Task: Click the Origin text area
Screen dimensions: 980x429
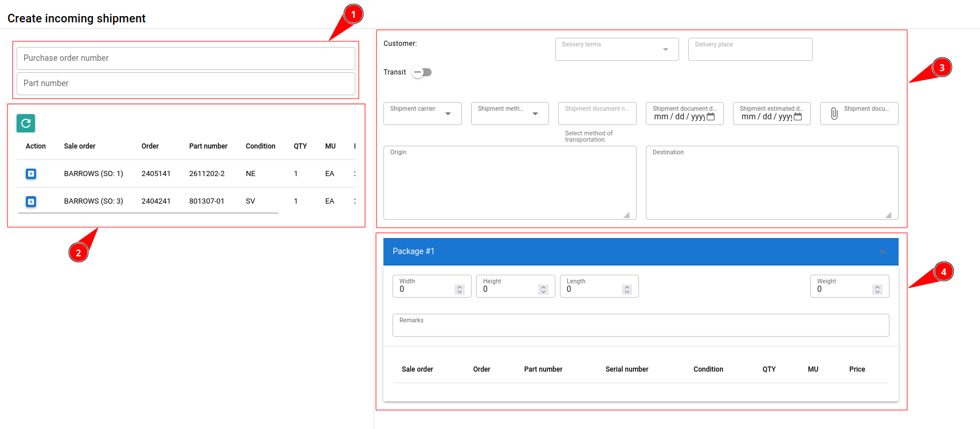Action: [x=509, y=184]
